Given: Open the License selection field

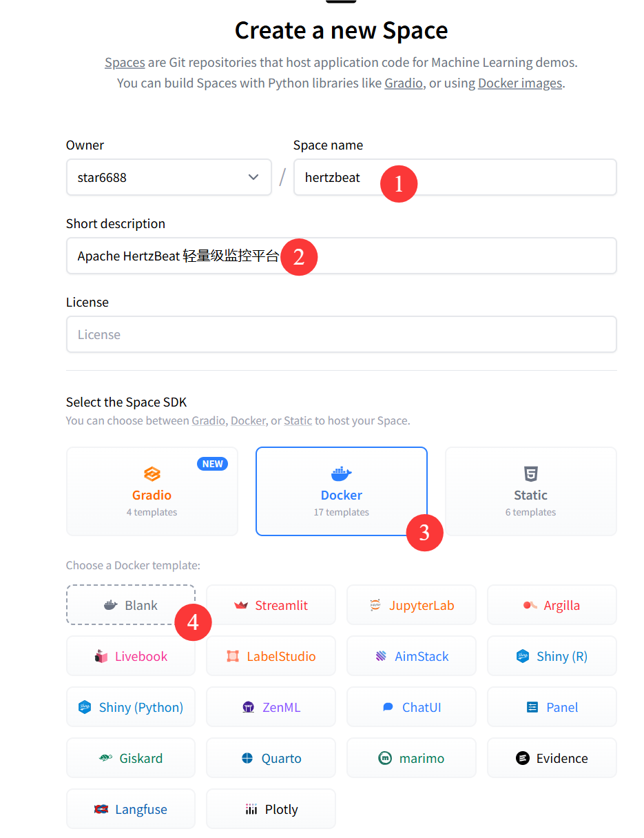Looking at the screenshot, I should [341, 334].
